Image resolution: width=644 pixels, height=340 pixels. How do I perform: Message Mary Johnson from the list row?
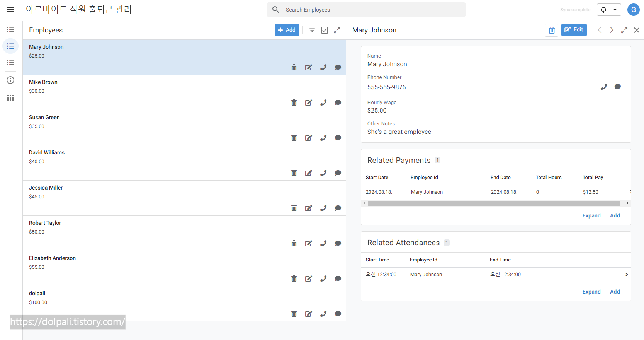(338, 67)
